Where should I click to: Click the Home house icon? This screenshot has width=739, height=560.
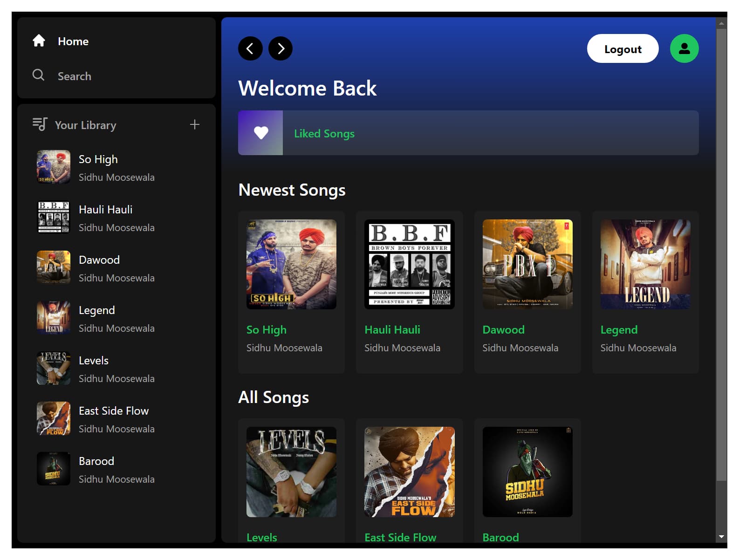click(39, 41)
